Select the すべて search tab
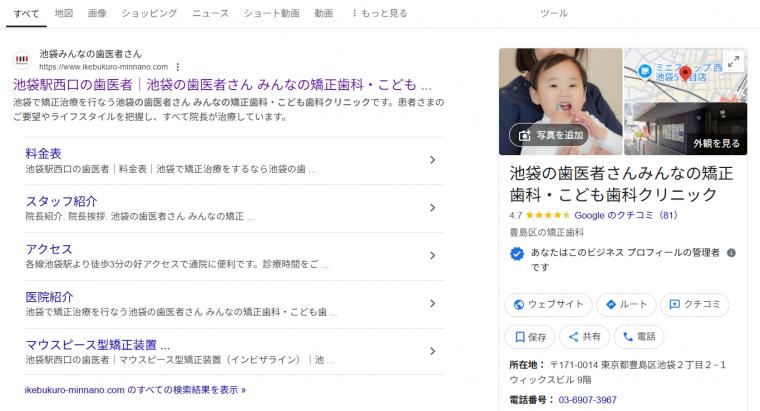 26,14
